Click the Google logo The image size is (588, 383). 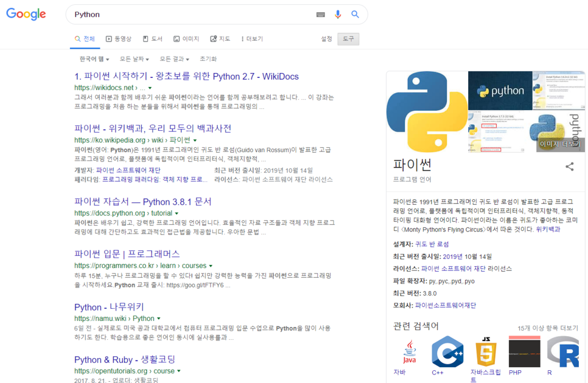coord(26,14)
